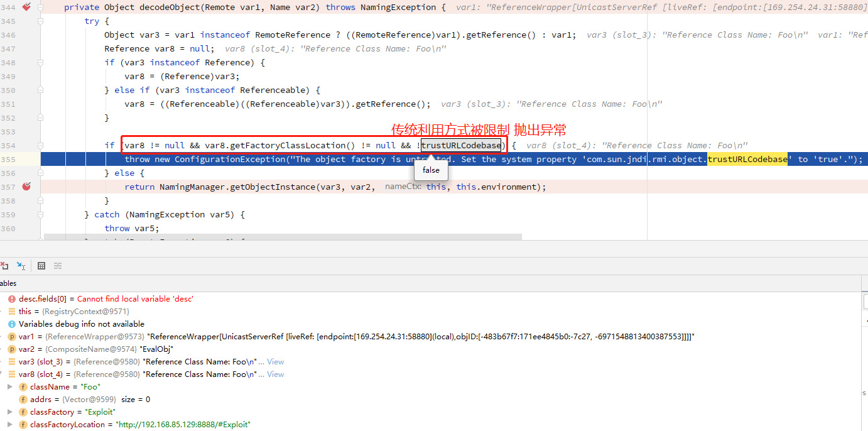Screen dimensions: 868x431
Task: Click the blue arrow quick-evaluate icon
Action: pyautogui.click(x=19, y=265)
